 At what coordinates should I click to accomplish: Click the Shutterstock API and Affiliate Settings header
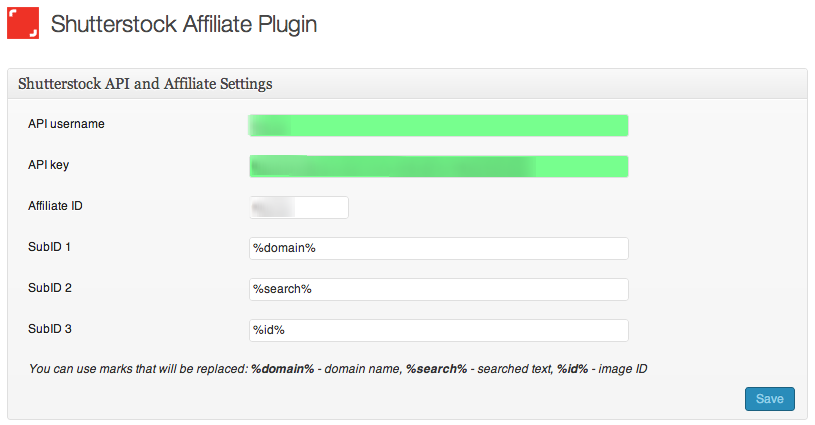pyautogui.click(x=146, y=84)
